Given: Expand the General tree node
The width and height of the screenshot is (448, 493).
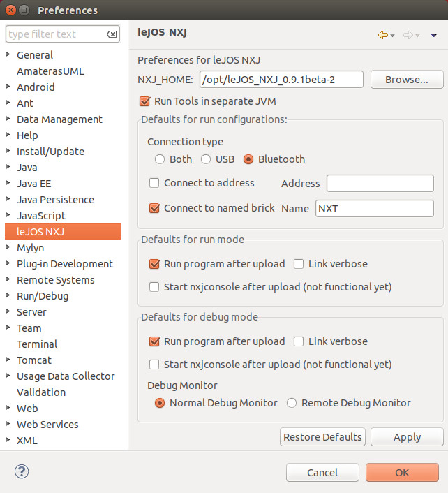Looking at the screenshot, I should (8, 54).
